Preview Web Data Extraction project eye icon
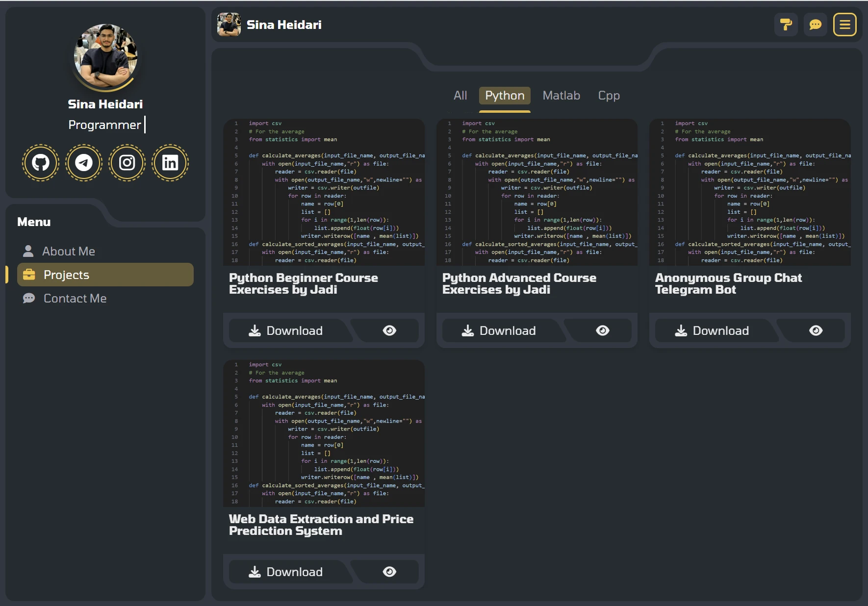868x606 pixels. tap(389, 572)
